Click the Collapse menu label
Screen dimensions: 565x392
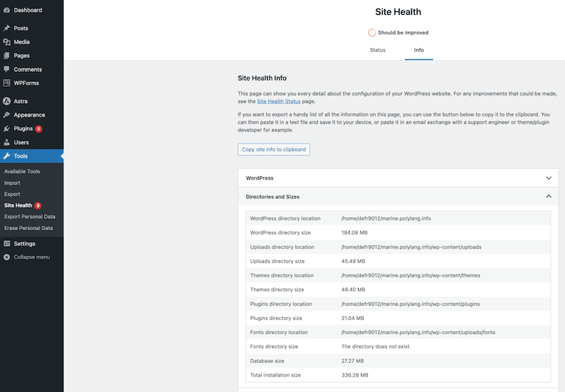[32, 257]
